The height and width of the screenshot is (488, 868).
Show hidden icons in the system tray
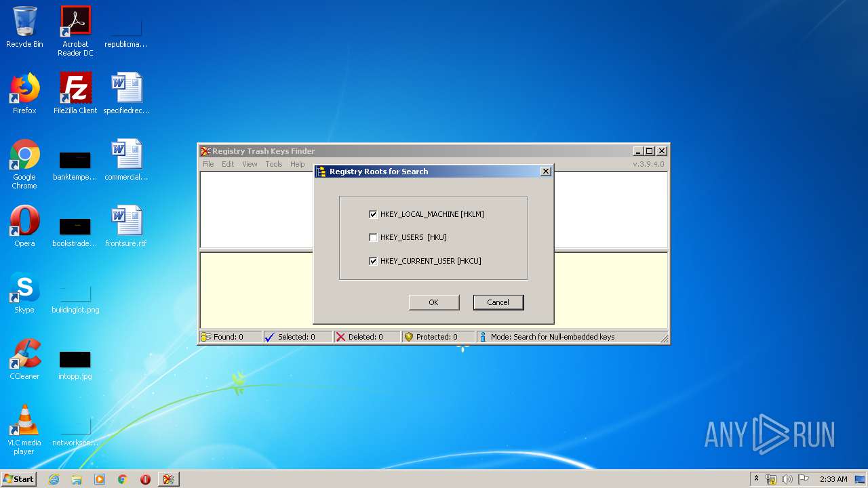pos(756,479)
